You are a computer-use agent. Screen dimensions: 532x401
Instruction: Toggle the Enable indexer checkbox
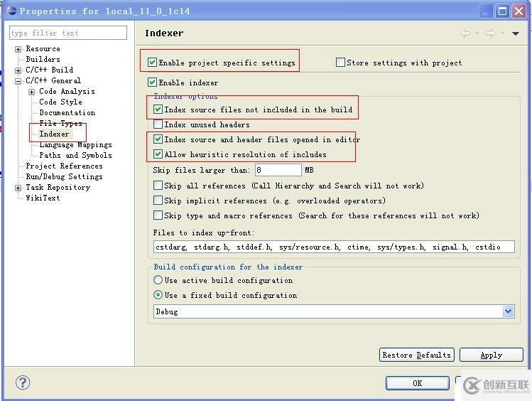click(152, 82)
